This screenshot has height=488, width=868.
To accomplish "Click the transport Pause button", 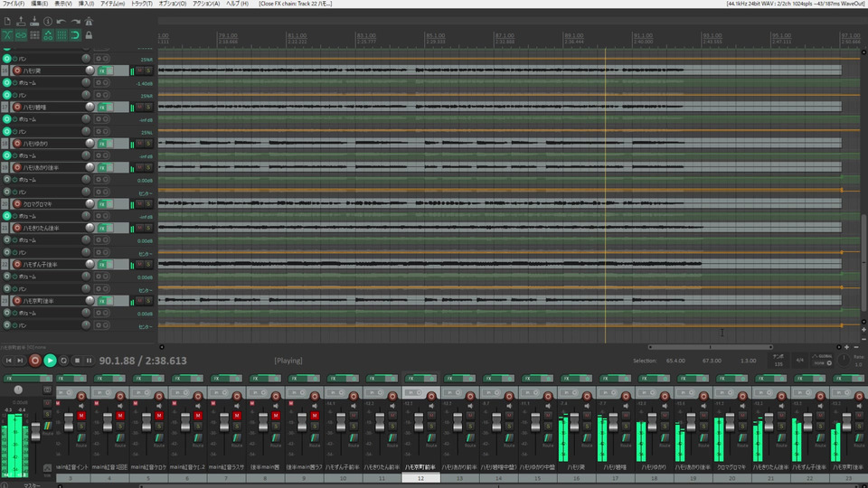I will click(89, 361).
